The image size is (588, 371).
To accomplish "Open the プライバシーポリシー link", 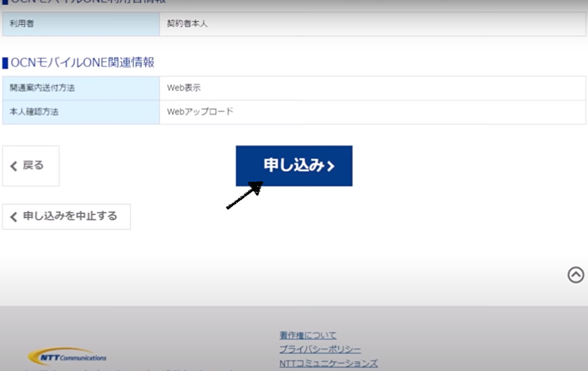I will (320, 349).
